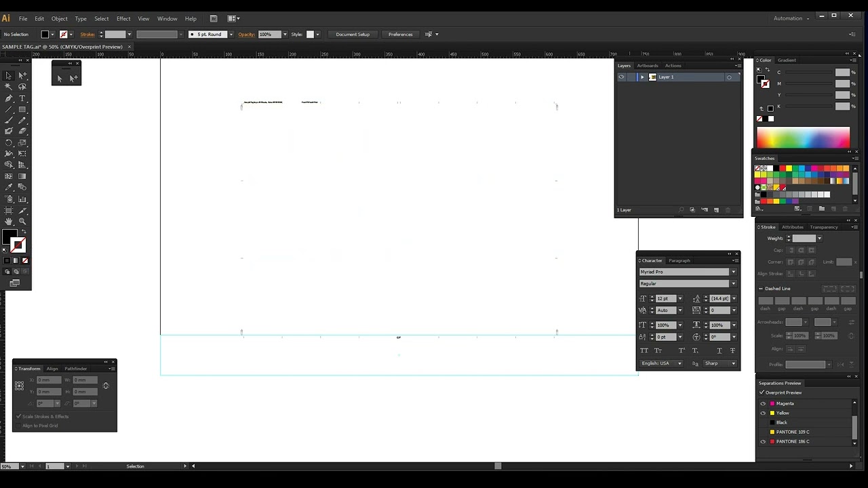Click the stroke box in the toolbox
868x488 pixels.
click(x=18, y=245)
